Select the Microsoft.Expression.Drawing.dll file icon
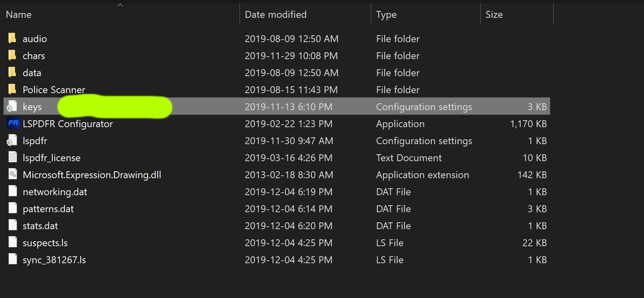 [x=12, y=174]
